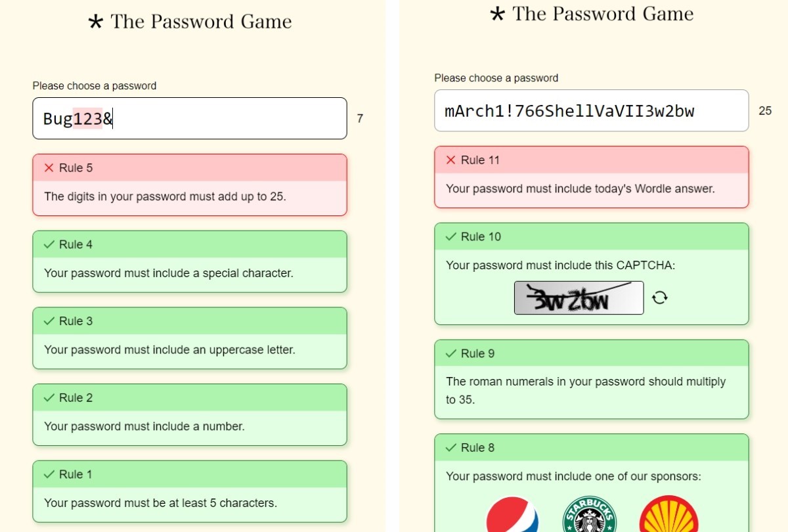Click the Starbucks sponsor logo
The image size is (788, 532).
[589, 516]
